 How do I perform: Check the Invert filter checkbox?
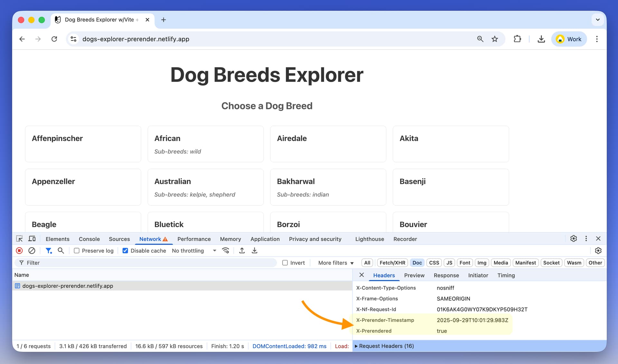click(x=285, y=263)
